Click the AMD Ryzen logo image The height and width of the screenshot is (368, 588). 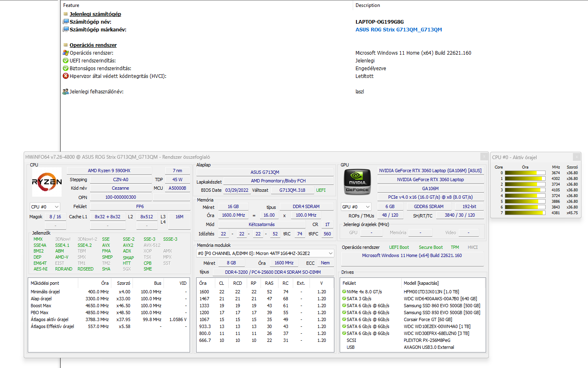(47, 182)
